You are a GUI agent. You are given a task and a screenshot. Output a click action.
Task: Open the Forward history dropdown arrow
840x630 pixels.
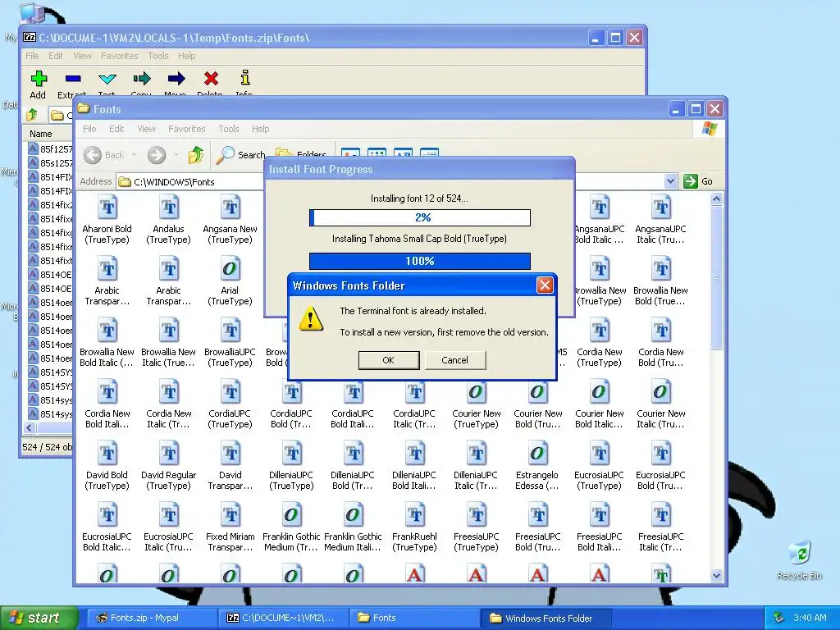(176, 155)
